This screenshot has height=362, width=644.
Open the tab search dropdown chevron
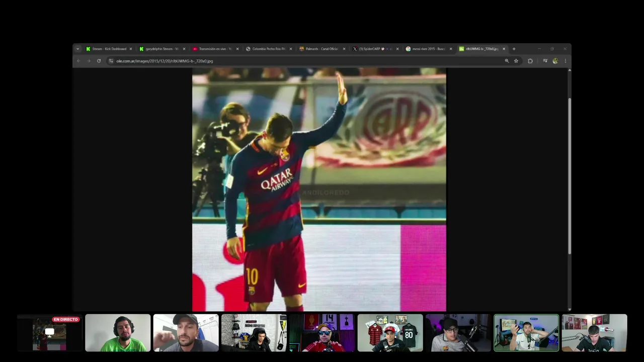pyautogui.click(x=77, y=49)
